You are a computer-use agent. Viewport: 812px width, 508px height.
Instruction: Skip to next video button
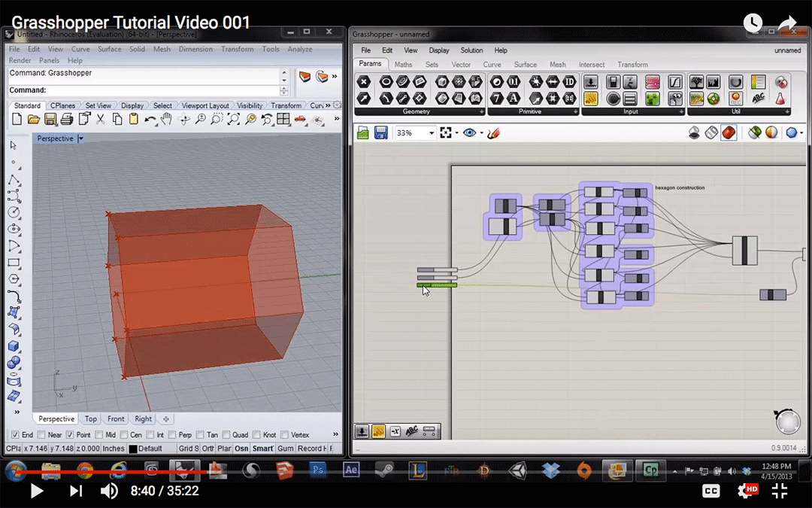click(x=76, y=491)
